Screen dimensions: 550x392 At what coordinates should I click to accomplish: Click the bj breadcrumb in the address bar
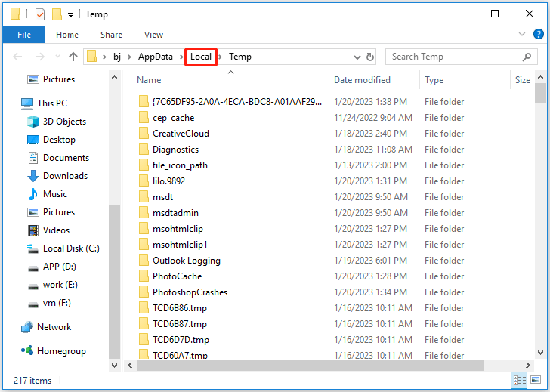117,57
